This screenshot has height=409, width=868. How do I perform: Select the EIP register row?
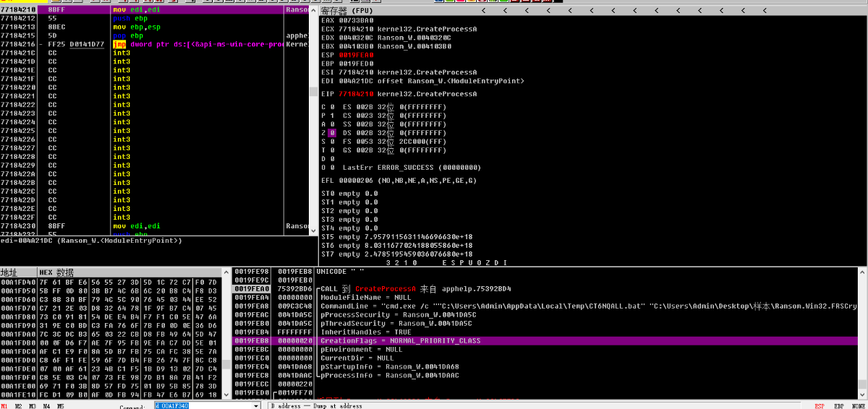coord(399,94)
